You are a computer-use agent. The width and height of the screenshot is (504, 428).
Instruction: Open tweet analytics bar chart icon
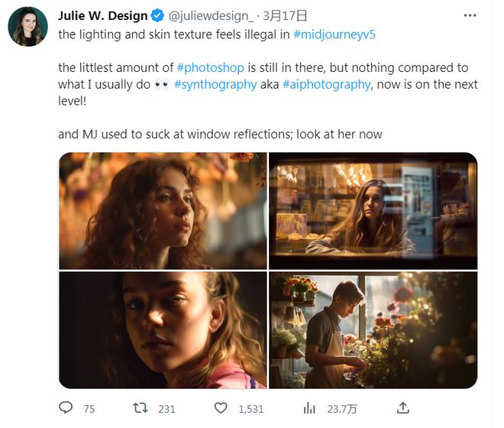click(310, 408)
